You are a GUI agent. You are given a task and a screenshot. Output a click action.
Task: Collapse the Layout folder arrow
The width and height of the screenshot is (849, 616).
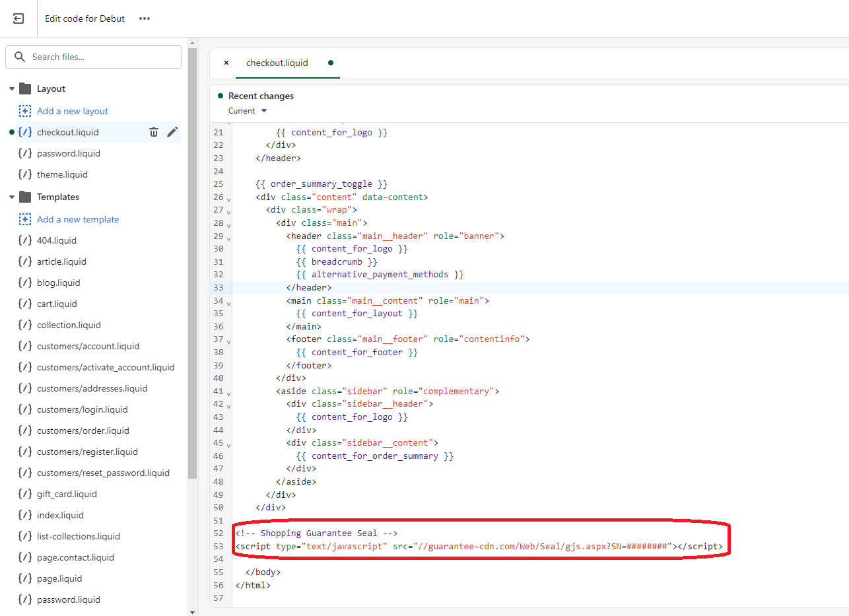point(12,88)
